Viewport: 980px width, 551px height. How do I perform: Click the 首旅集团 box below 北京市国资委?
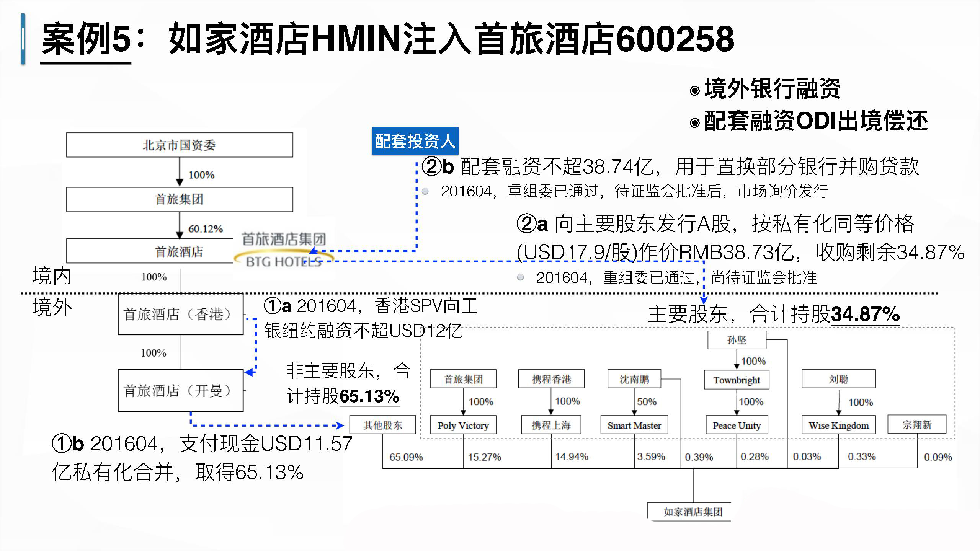[180, 199]
